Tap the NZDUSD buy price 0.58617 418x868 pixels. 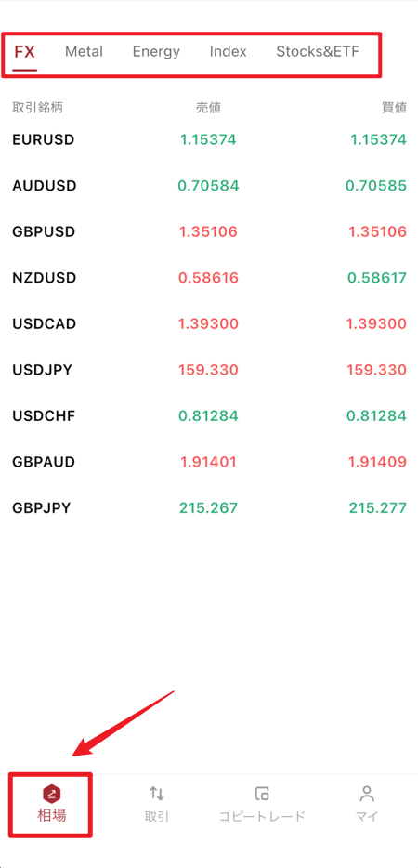coord(377,277)
